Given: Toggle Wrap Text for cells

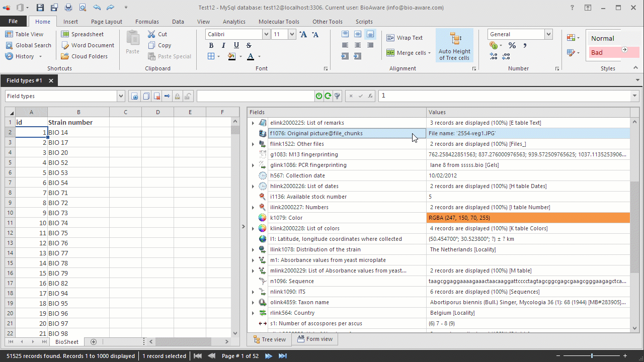Looking at the screenshot, I should pos(405,38).
